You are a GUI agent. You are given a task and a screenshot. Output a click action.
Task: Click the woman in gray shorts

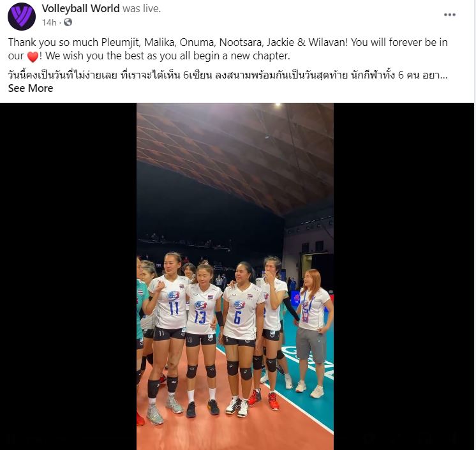coord(314,328)
